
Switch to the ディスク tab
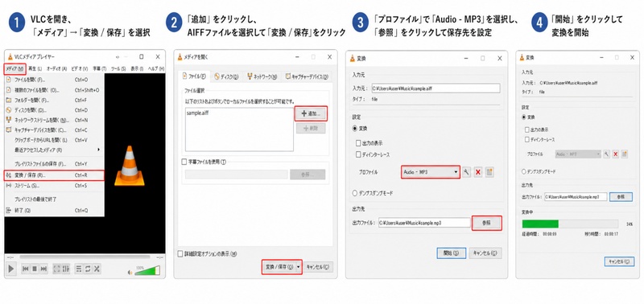point(226,76)
